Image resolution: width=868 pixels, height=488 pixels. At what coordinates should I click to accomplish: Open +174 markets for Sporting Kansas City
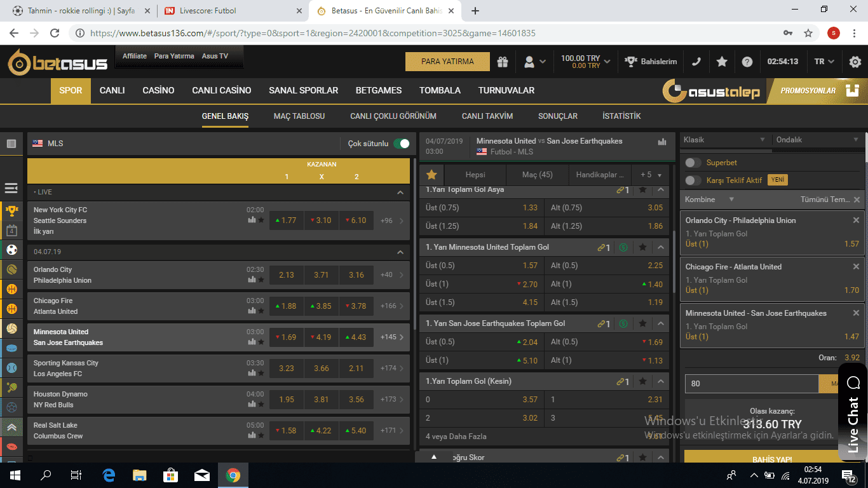(x=392, y=368)
